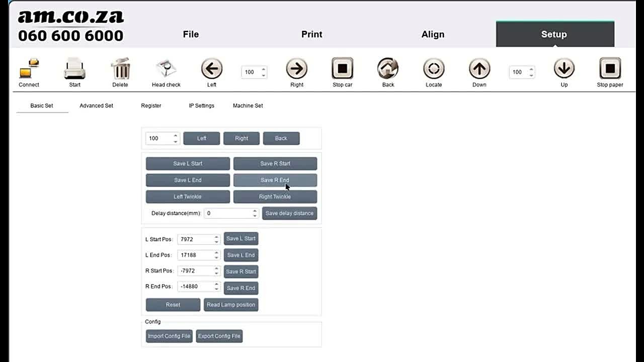
Task: Open the Machine Set sub-tab
Action: click(x=248, y=106)
